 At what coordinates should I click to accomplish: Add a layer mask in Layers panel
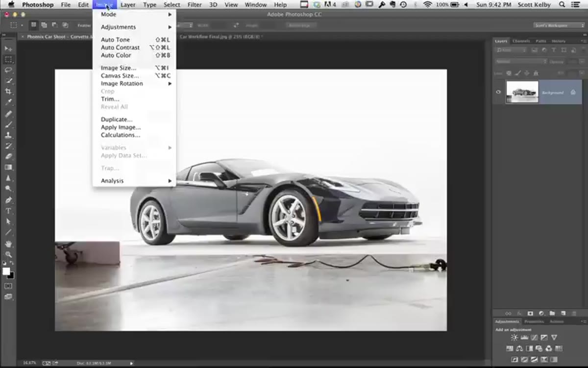(x=530, y=313)
